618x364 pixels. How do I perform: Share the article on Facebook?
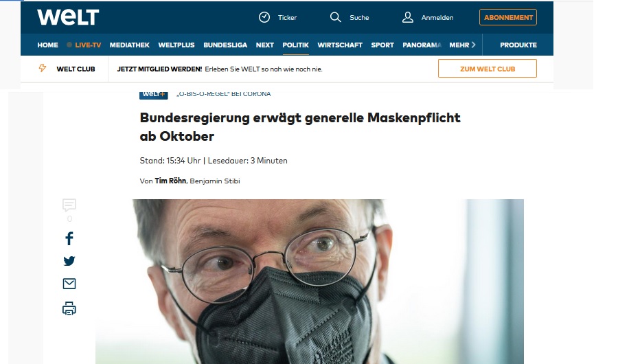pos(69,238)
